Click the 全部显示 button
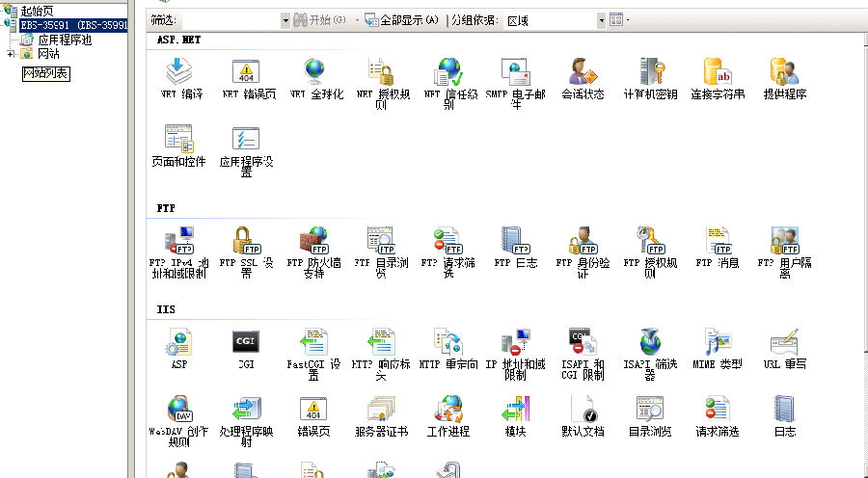The image size is (868, 478). (x=401, y=20)
